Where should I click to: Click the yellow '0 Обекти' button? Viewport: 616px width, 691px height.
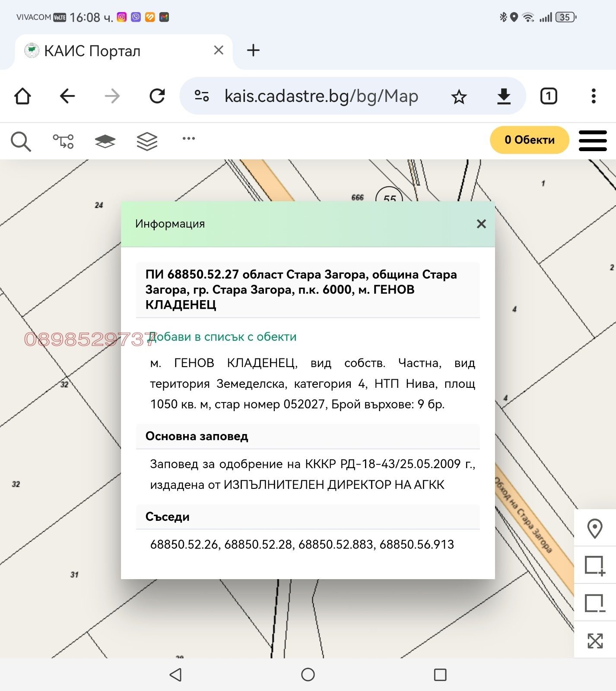529,140
